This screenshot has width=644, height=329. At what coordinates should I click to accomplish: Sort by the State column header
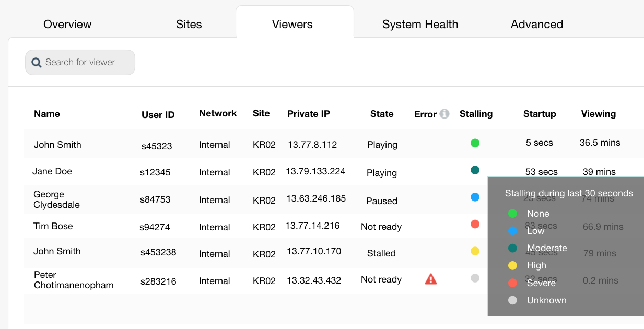pos(382,114)
